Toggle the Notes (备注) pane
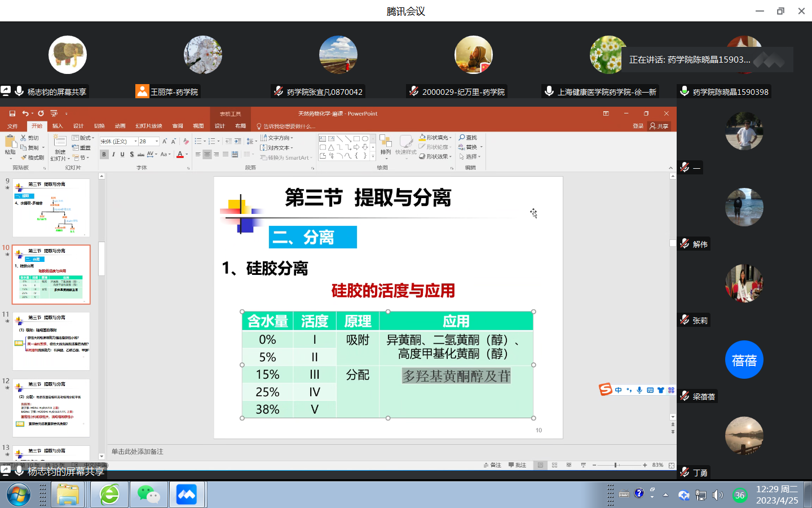812x508 pixels. click(492, 465)
